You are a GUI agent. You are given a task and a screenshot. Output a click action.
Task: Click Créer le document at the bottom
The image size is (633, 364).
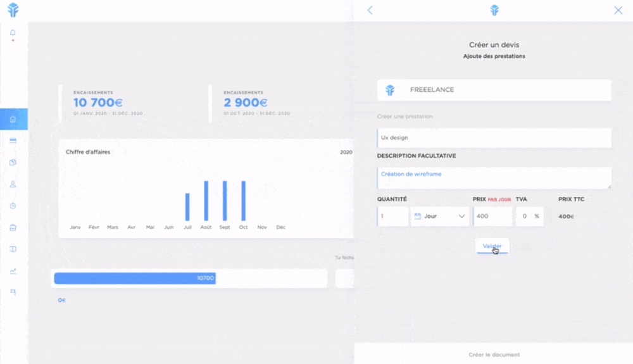click(494, 355)
